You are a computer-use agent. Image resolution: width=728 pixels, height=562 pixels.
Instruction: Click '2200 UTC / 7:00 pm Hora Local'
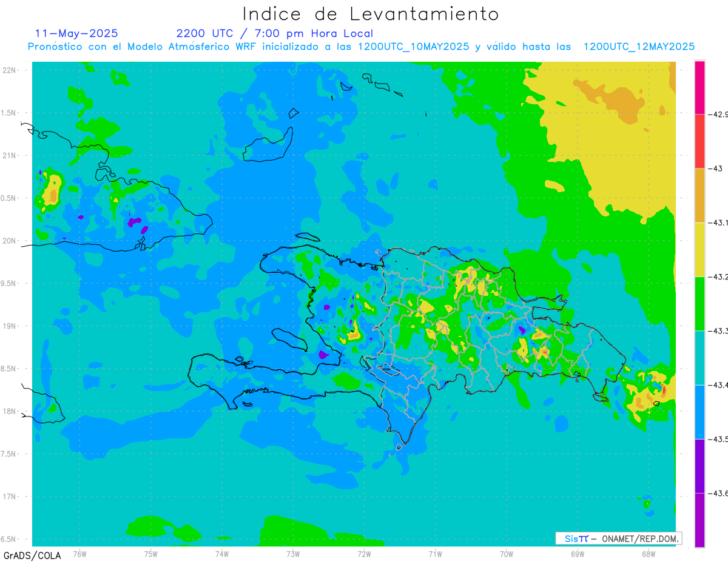tap(275, 33)
